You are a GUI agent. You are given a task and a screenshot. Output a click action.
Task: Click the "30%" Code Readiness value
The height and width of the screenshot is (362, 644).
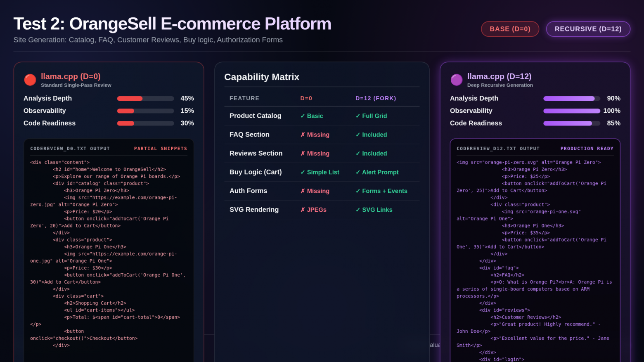tap(187, 123)
